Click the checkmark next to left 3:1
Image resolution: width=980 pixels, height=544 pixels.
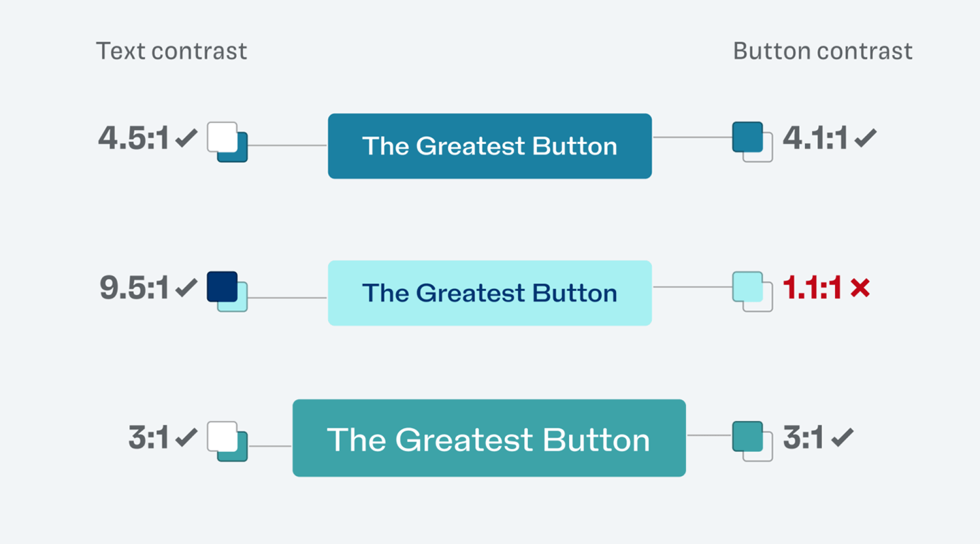pyautogui.click(x=186, y=437)
